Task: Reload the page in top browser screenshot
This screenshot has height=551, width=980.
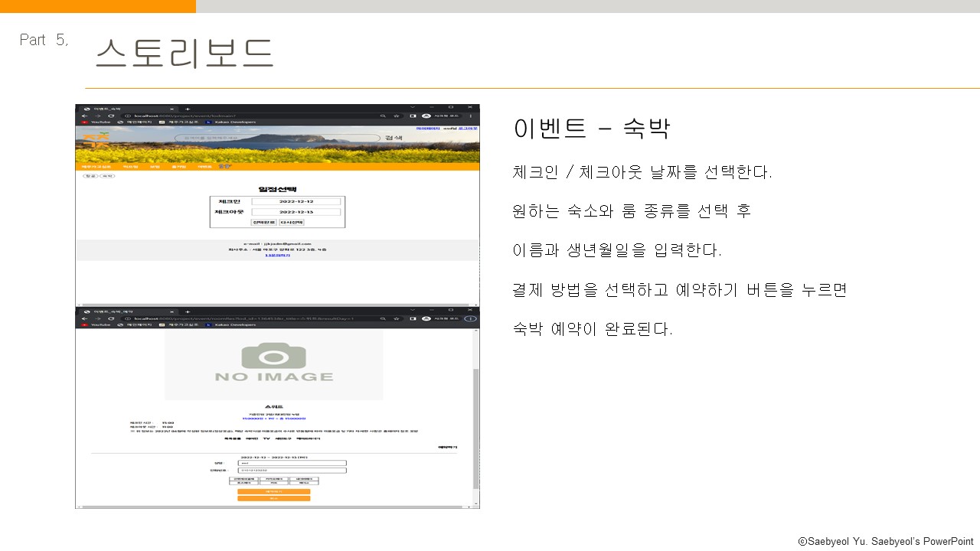Action: click(111, 116)
